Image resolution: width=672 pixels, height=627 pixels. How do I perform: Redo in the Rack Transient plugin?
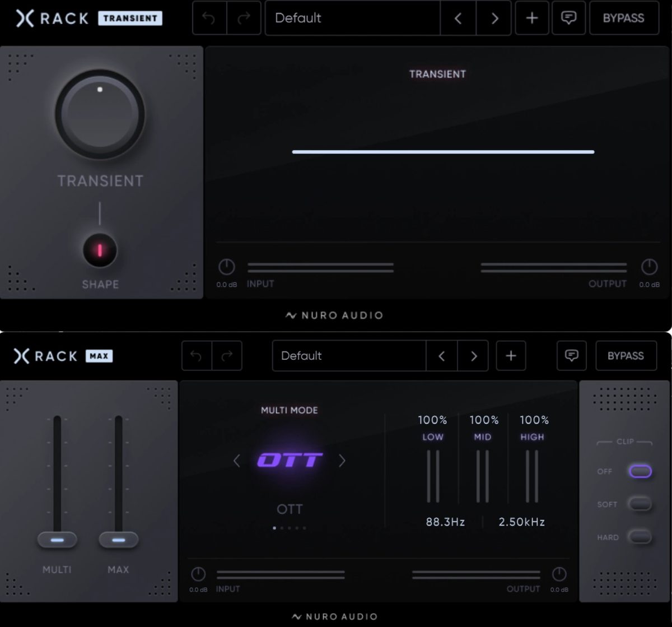pos(244,18)
